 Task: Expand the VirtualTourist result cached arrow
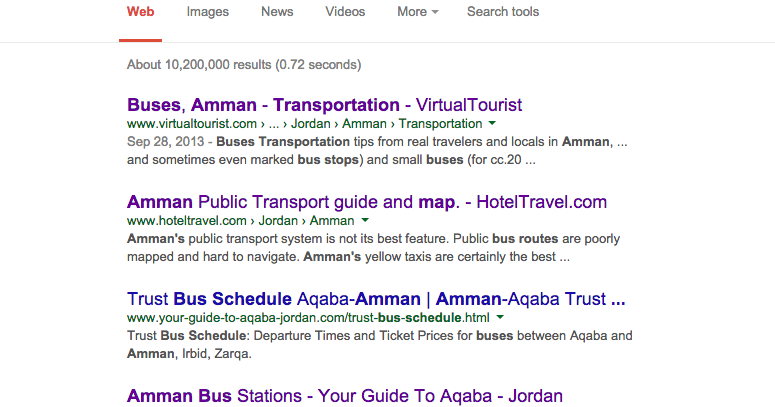(492, 123)
